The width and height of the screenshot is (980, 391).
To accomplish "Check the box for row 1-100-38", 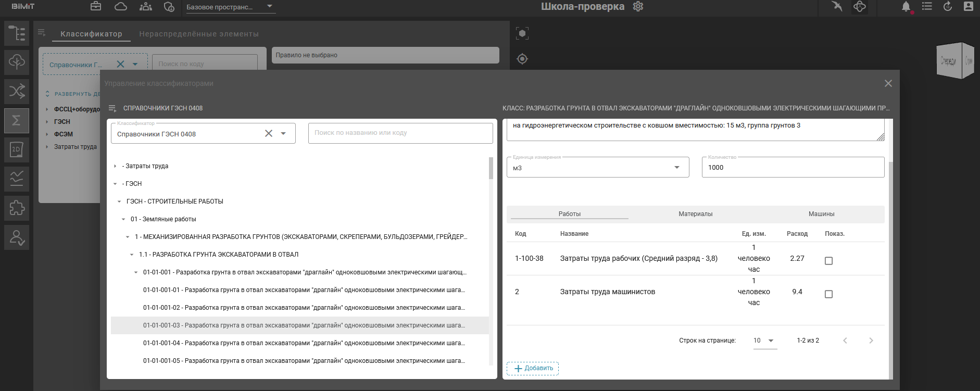I will 828,261.
